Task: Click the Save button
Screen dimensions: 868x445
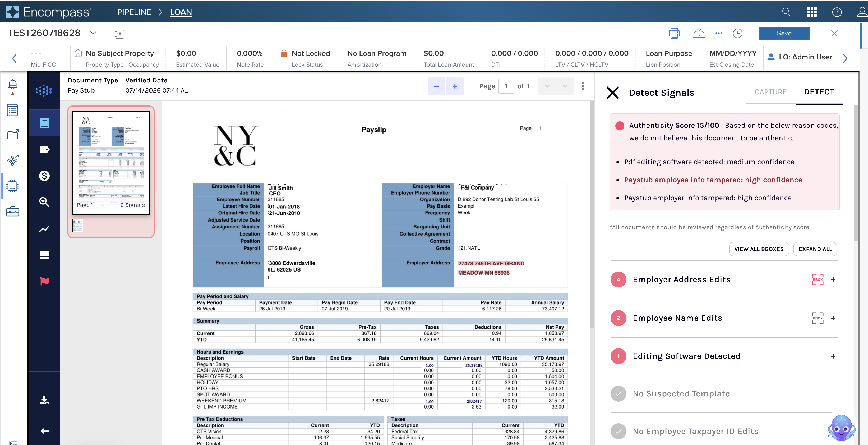Action: [784, 33]
